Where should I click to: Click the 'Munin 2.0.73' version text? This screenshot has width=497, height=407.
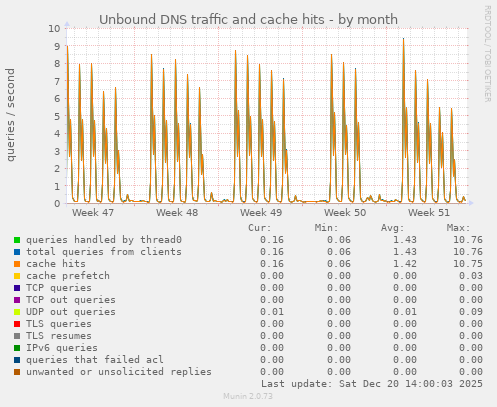click(x=248, y=396)
